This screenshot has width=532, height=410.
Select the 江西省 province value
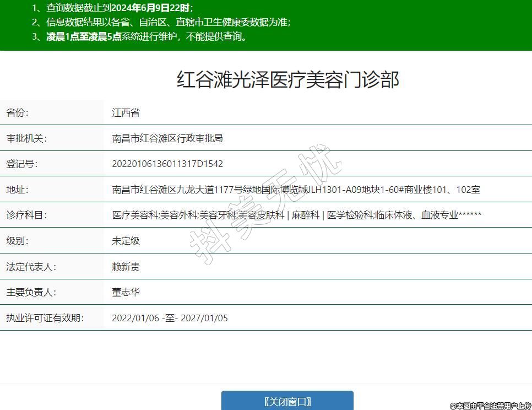click(126, 113)
